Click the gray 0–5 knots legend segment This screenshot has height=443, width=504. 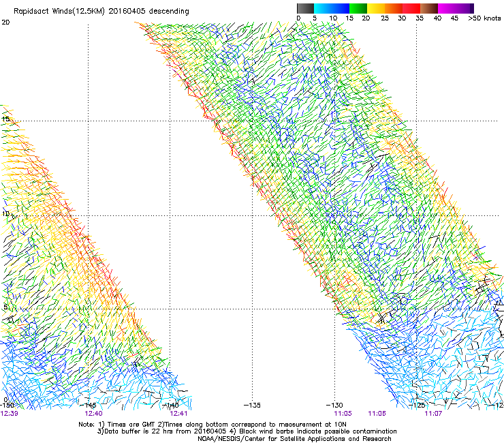click(305, 8)
